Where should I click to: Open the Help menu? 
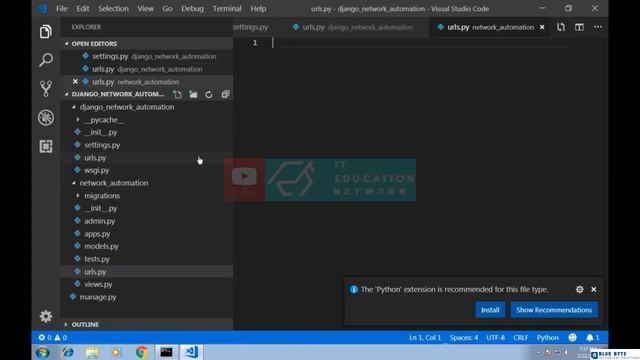pyautogui.click(x=258, y=9)
